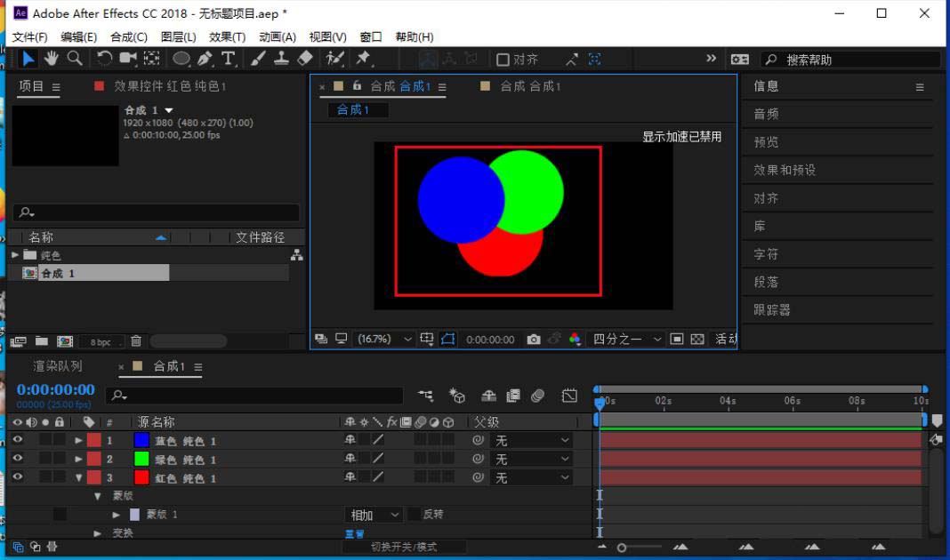950x560 pixels.
Task: Open the 相加 mask mode dropdown
Action: click(x=374, y=515)
